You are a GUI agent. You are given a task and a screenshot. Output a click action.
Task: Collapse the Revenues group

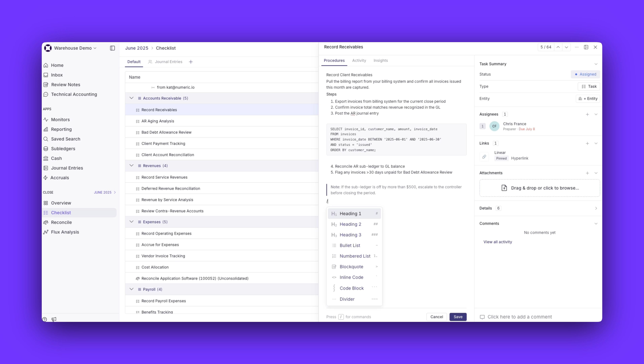point(131,165)
